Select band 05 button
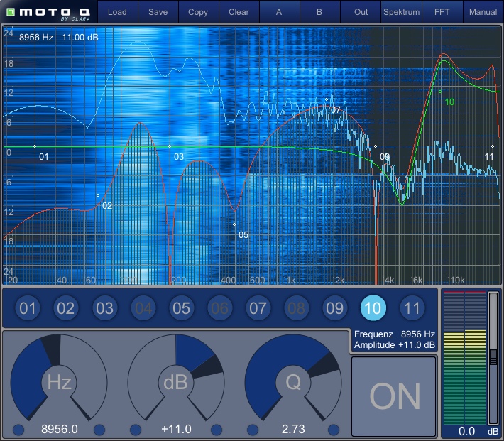 click(x=181, y=308)
